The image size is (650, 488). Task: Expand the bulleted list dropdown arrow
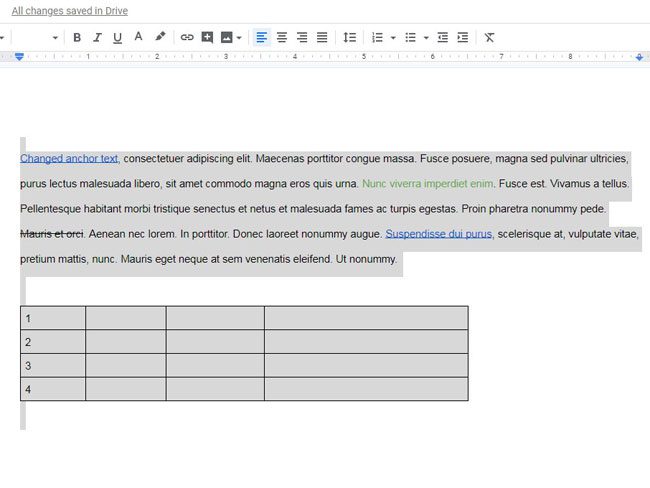pos(426,38)
